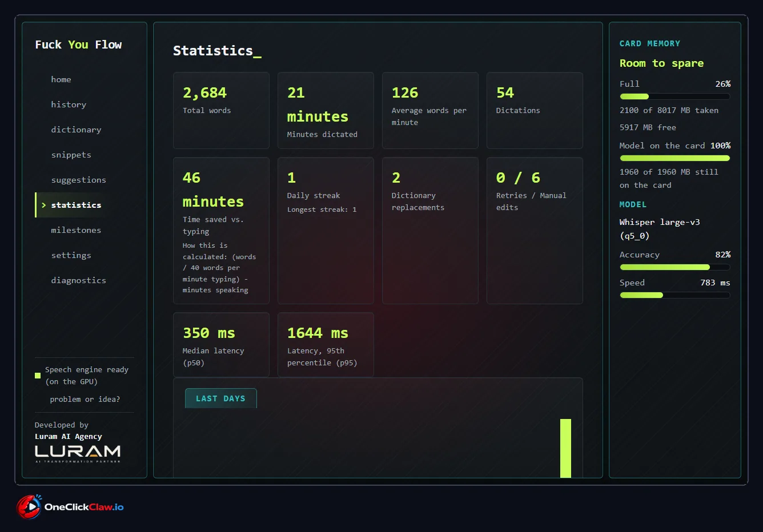763x532 pixels.
Task: Click the '1644 ms' p95 latency card
Action: 326,345
